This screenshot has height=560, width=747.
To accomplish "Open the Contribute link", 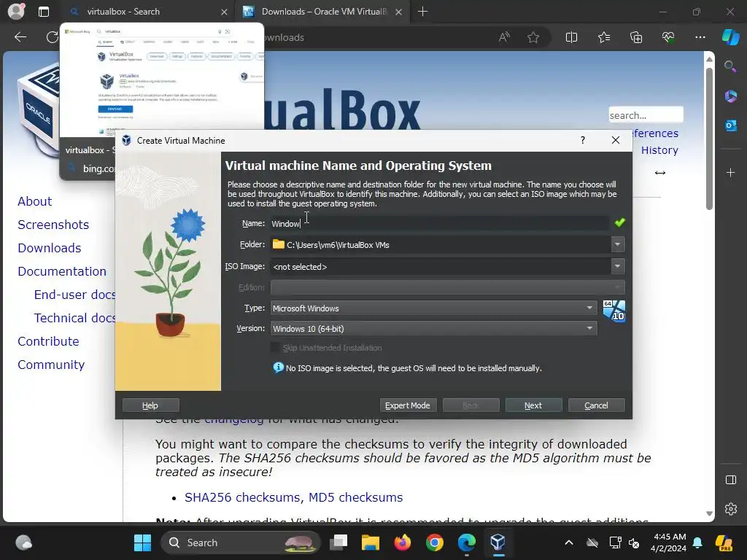I will tap(48, 341).
